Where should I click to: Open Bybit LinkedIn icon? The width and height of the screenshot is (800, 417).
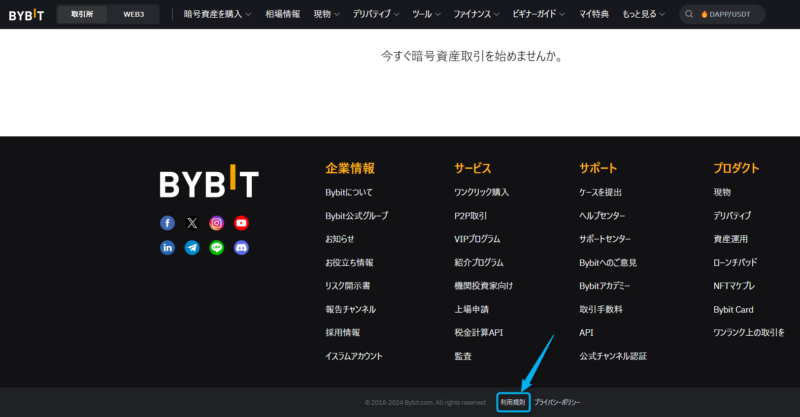[x=167, y=248]
